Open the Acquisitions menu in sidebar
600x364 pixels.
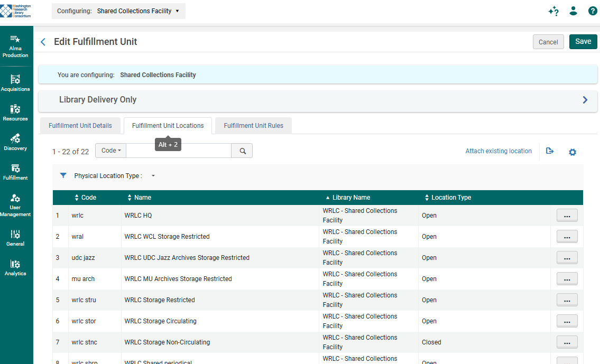click(x=16, y=83)
